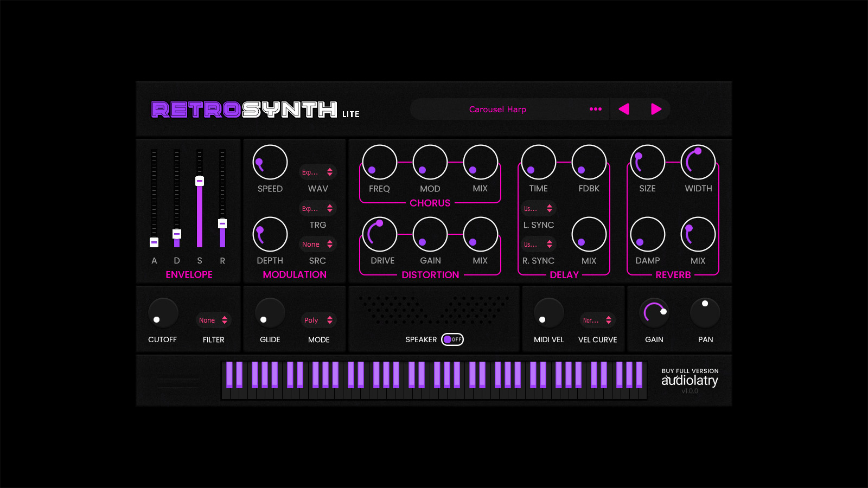Open the preset options three-dots menu
Image resolution: width=868 pixels, height=488 pixels.
click(x=596, y=109)
